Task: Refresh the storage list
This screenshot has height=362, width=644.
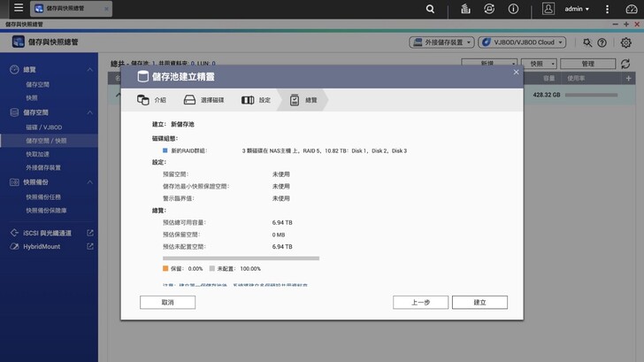Action: [x=626, y=65]
